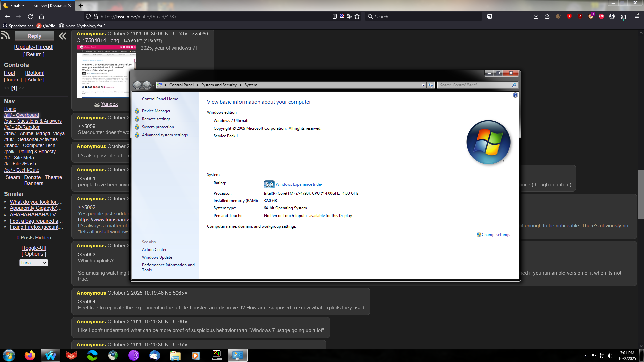Expand Control Panel address history dropdown
The width and height of the screenshot is (644, 362).
(423, 85)
